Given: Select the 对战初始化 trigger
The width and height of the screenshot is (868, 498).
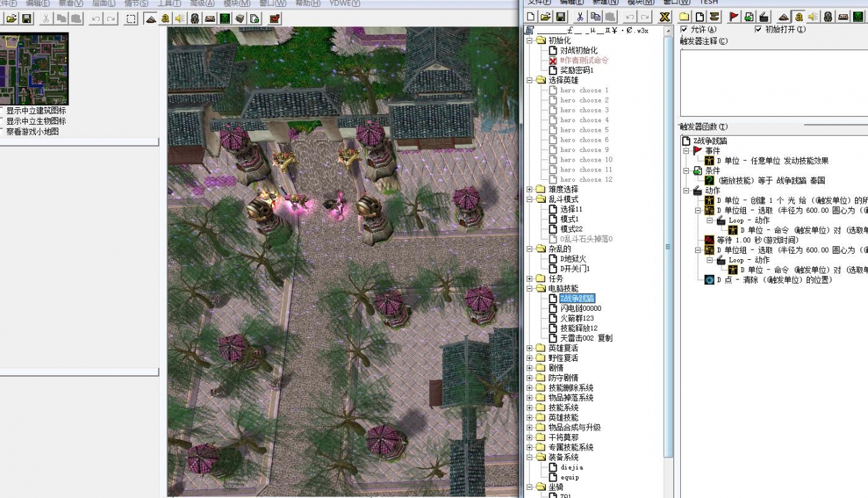Looking at the screenshot, I should (578, 50).
